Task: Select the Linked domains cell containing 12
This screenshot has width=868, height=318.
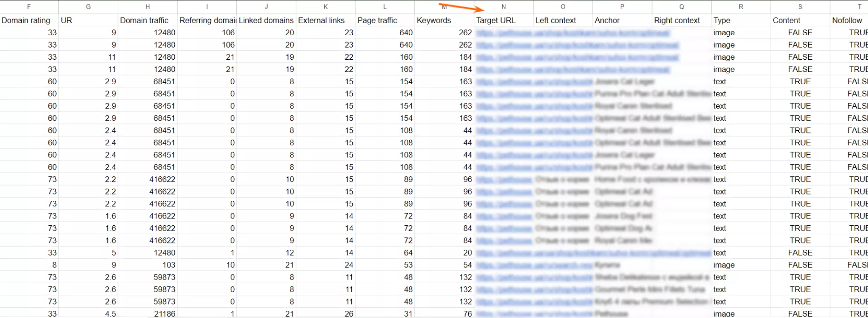Action: pyautogui.click(x=266, y=253)
